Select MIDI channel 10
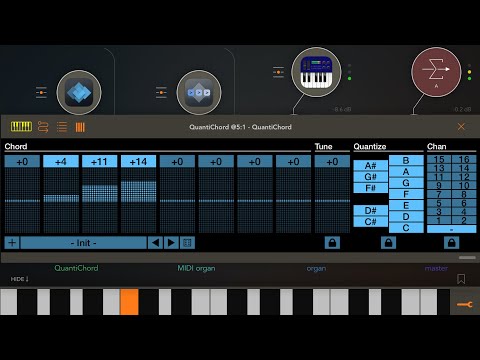Image resolution: width=480 pixels, height=360 pixels. pyautogui.click(x=464, y=185)
